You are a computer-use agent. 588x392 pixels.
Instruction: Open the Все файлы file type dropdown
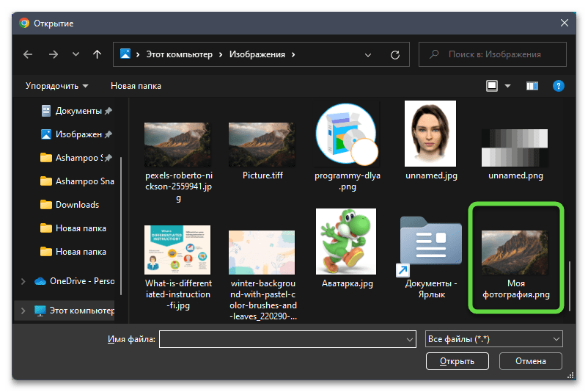coord(493,339)
